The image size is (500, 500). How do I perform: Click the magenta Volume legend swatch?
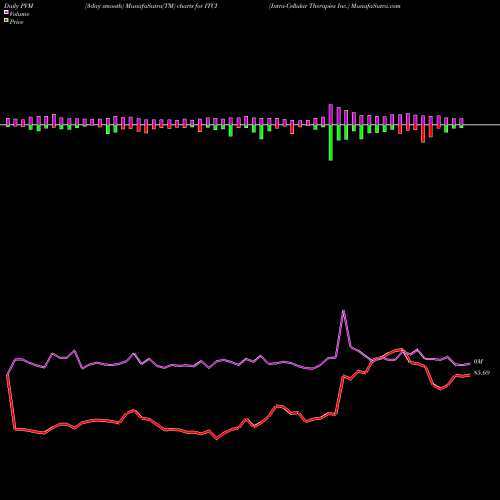(6, 12)
